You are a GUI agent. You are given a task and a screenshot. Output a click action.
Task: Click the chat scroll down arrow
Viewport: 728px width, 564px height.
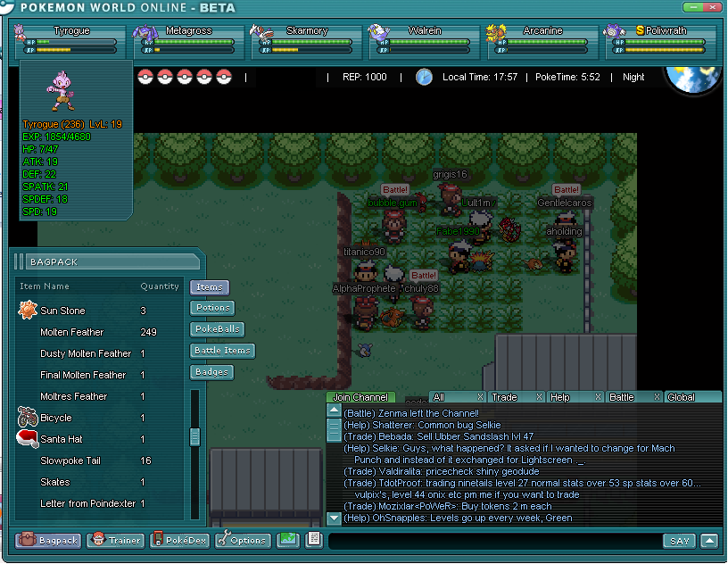pyautogui.click(x=334, y=518)
